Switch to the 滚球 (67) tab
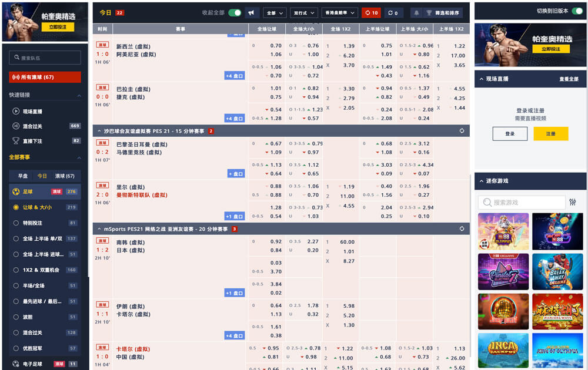Screen dimensions: 588x370 pos(65,176)
